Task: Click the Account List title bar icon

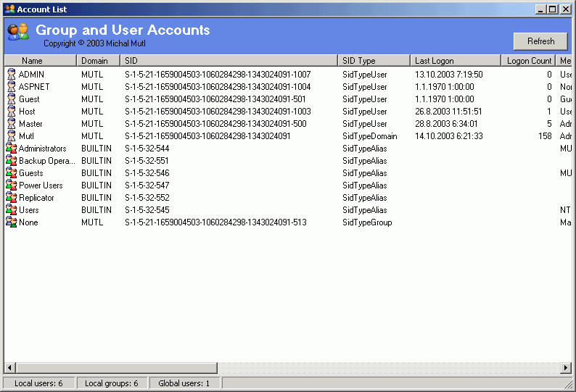Action: (x=9, y=9)
